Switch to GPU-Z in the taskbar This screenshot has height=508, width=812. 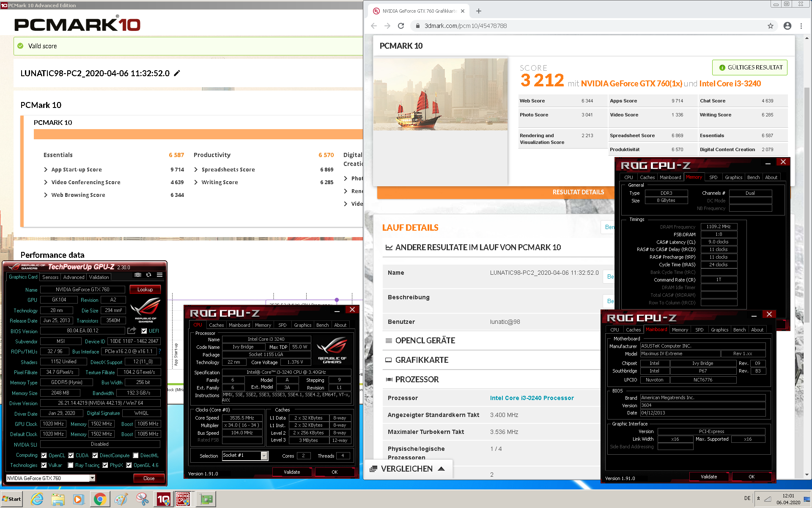206,499
